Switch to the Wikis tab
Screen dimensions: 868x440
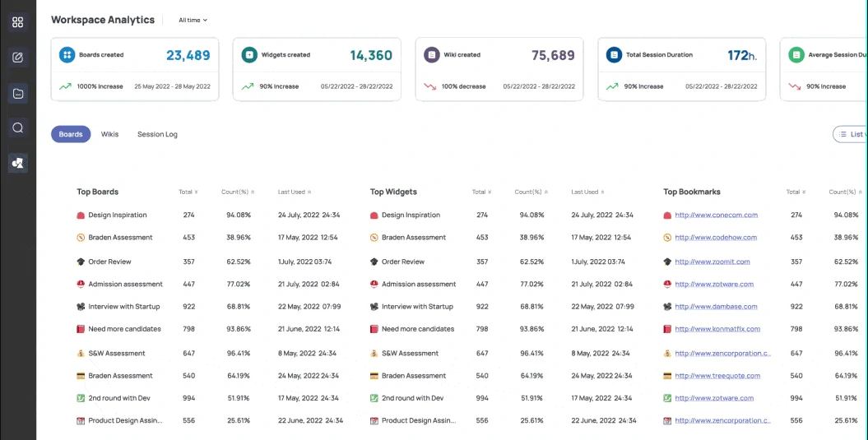click(x=109, y=134)
